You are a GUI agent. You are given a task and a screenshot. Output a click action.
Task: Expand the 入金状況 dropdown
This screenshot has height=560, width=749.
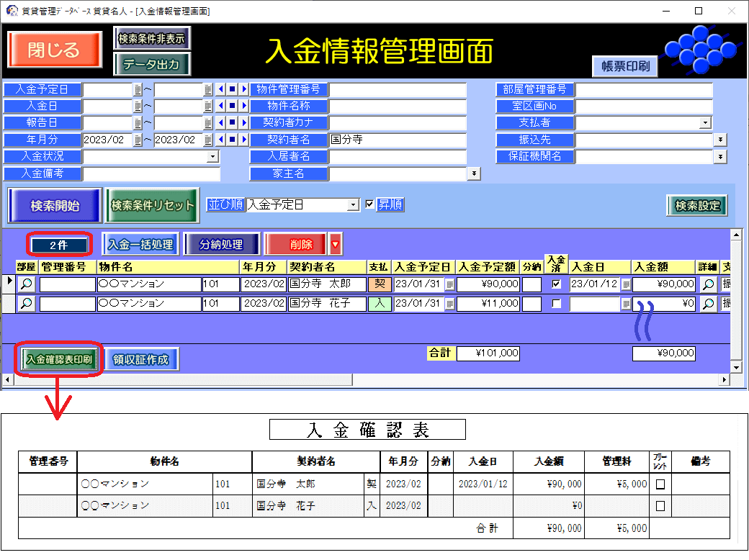pyautogui.click(x=212, y=156)
